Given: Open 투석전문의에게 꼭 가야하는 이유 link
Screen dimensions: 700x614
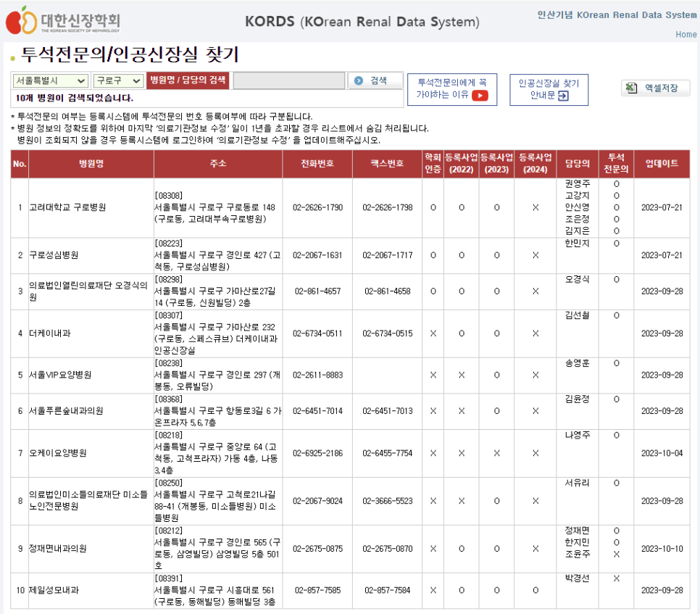Looking at the screenshot, I should tap(452, 89).
